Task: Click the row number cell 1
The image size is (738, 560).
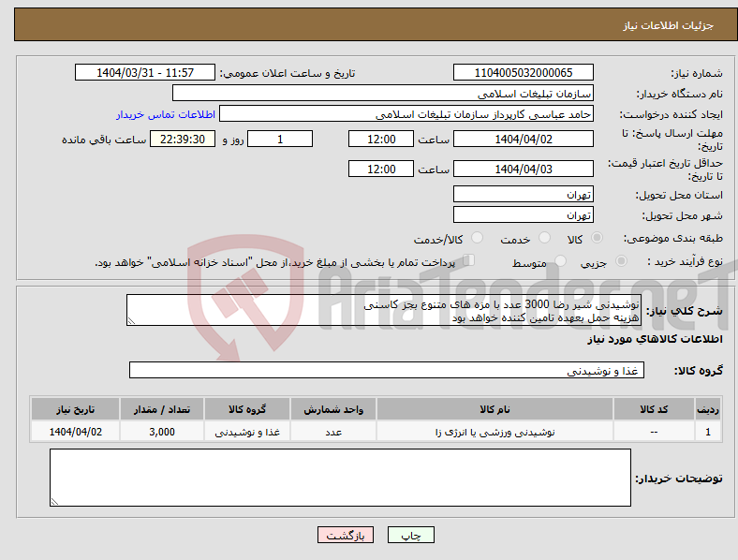Action: coord(708,432)
